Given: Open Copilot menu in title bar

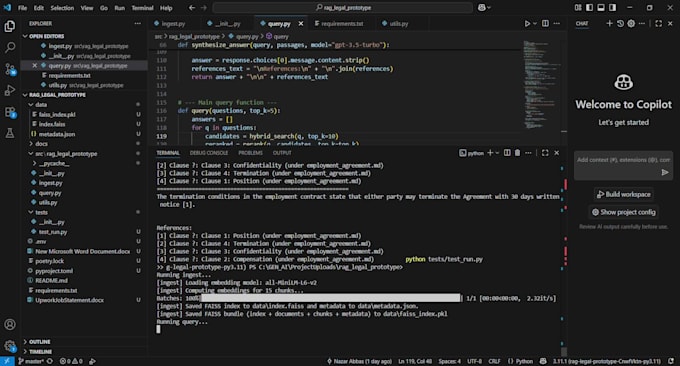Looking at the screenshot, I should tap(484, 8).
